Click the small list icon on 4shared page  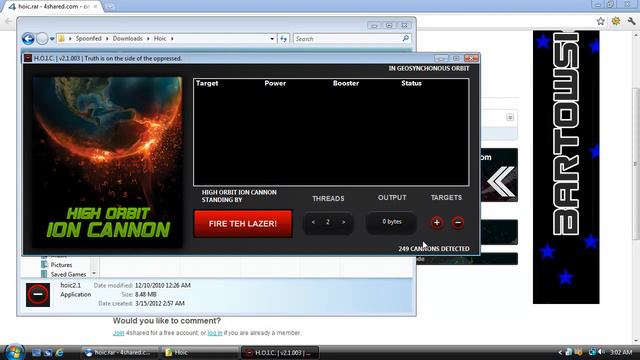[x=510, y=118]
